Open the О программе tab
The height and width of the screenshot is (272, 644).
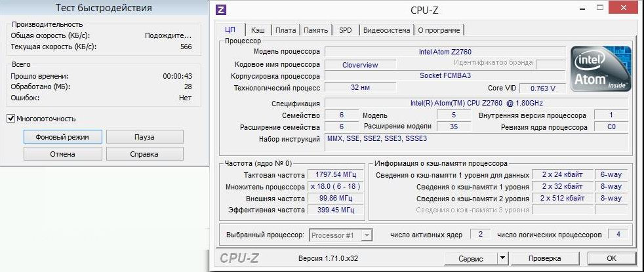pos(439,30)
